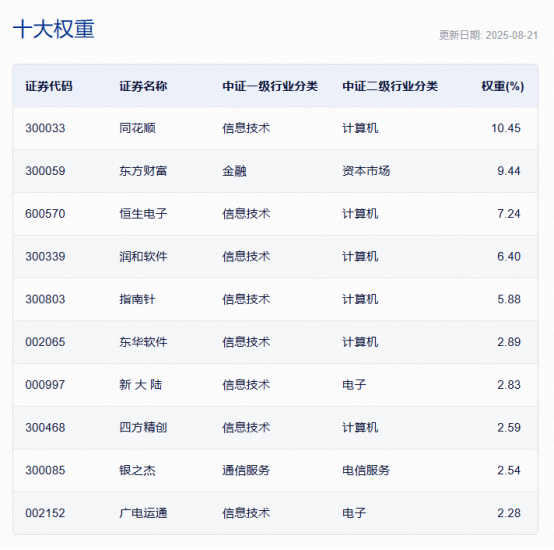Click the 广电运通 stock name
554x550 pixels.
click(143, 513)
